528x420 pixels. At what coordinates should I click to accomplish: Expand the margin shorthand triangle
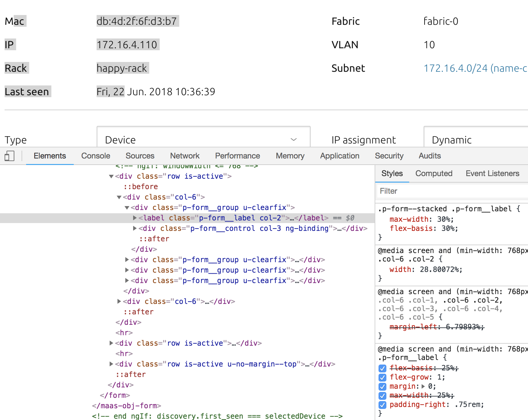pyautogui.click(x=423, y=386)
